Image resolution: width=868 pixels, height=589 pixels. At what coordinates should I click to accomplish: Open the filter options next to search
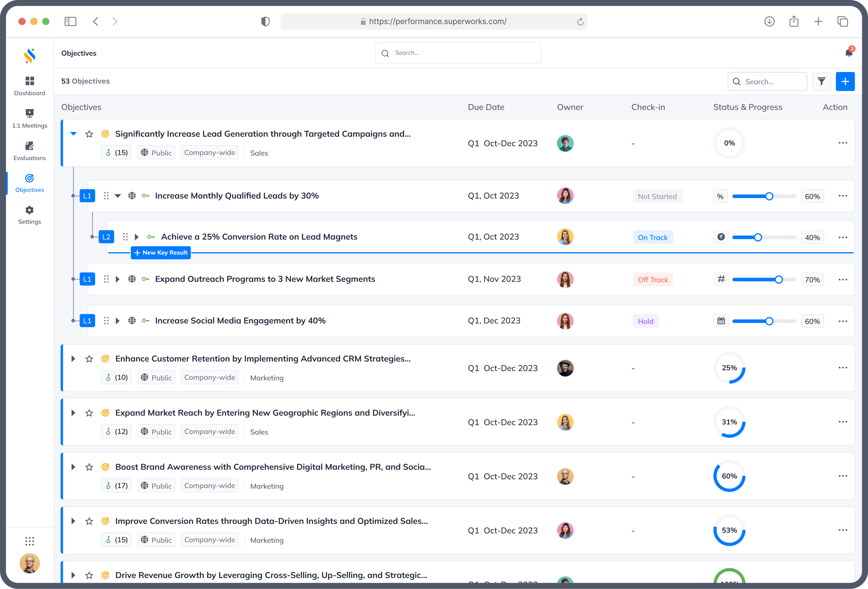point(821,81)
